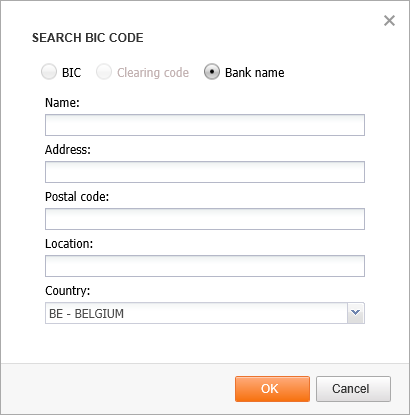Screen dimensions: 410x415
Task: Focus the Address input field
Action: click(205, 172)
